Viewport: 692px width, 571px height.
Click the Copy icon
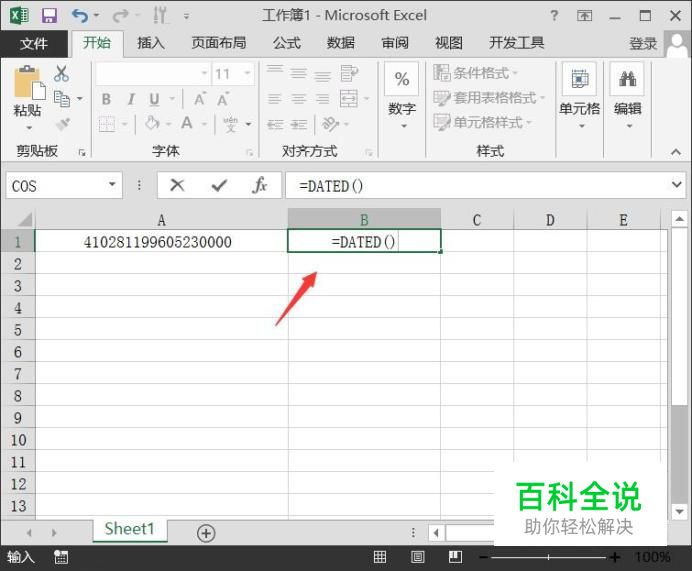click(62, 99)
